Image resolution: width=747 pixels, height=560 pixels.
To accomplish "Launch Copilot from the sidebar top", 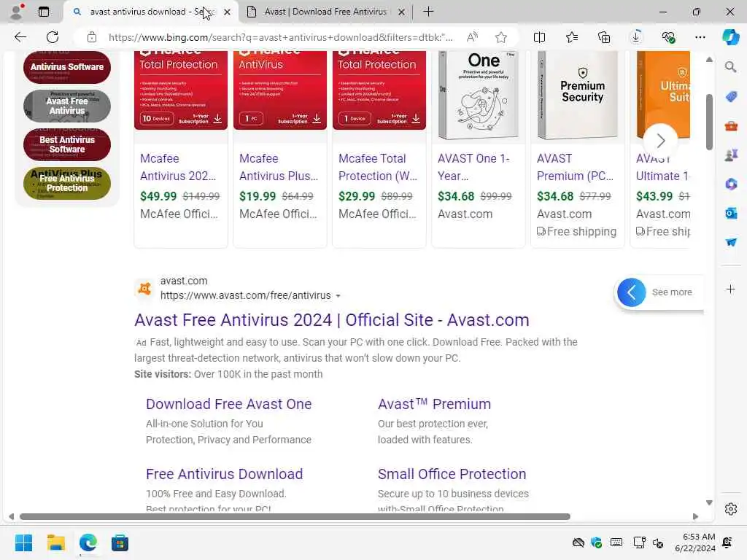I will 730,37.
